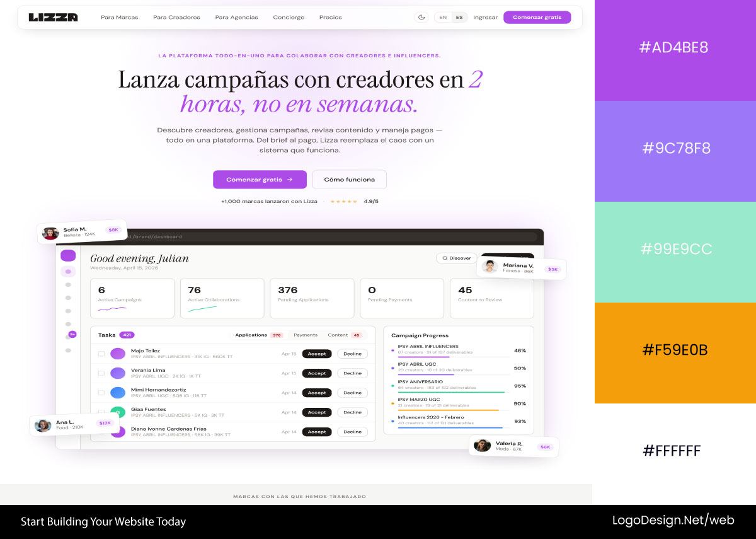Image resolution: width=756 pixels, height=539 pixels.
Task: Accept Majo Tellez's application
Action: point(317,354)
